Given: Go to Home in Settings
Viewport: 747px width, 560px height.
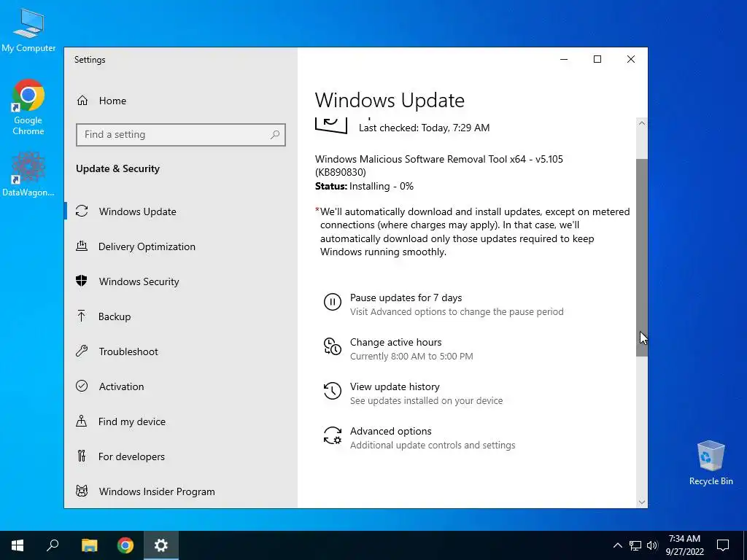Looking at the screenshot, I should click(x=181, y=101).
